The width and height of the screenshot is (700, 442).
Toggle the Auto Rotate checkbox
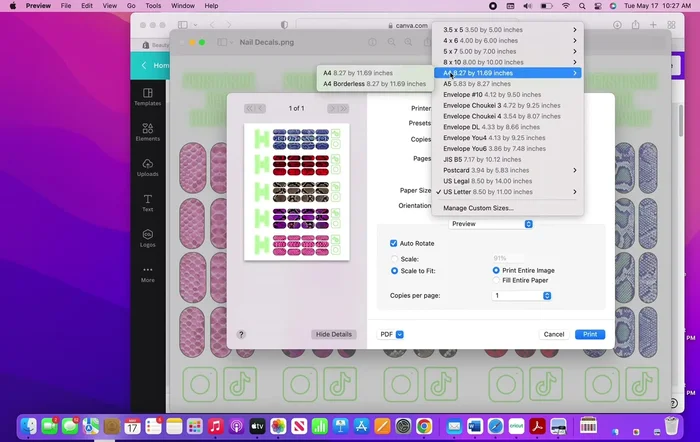pos(393,243)
